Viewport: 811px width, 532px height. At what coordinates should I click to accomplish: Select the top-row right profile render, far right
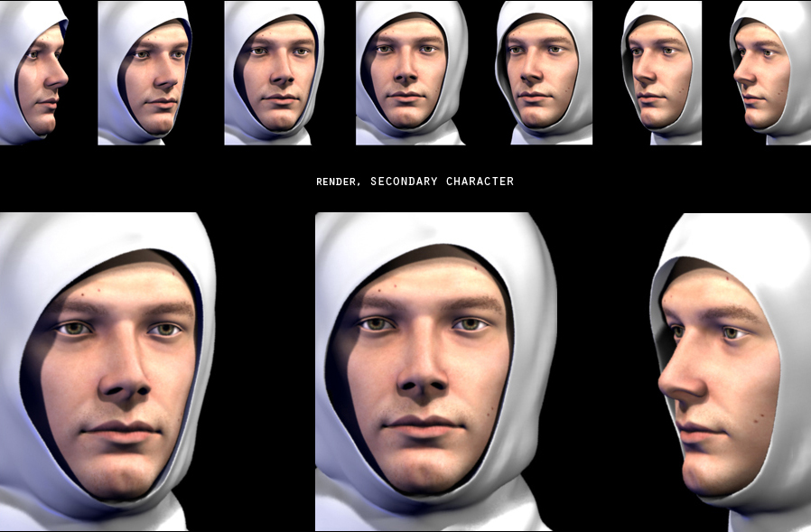click(770, 72)
